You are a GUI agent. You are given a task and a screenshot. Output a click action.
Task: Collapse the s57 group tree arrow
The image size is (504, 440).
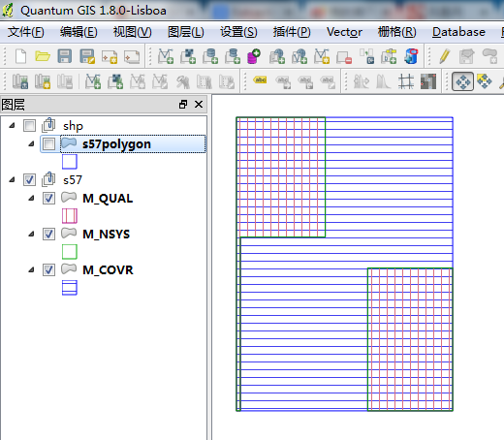(13, 179)
